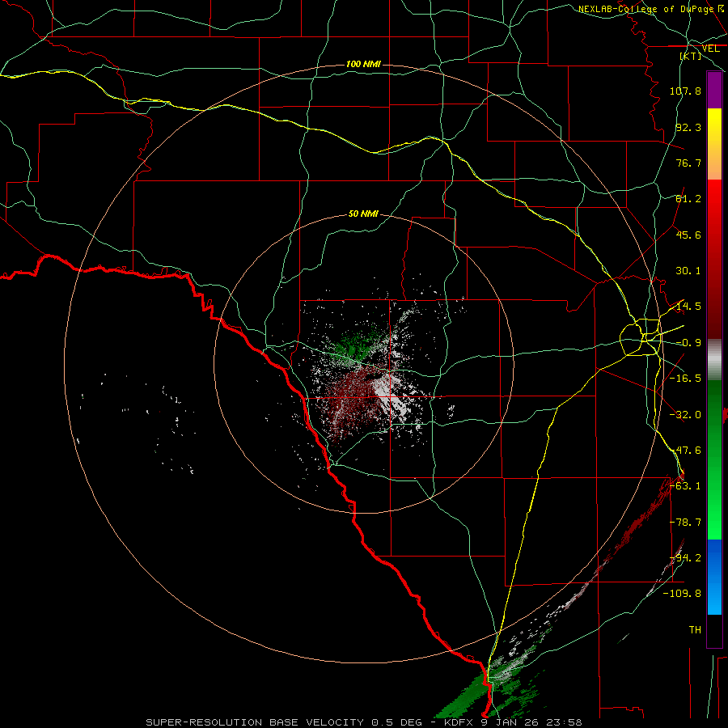Click the -78.7 velocity label
This screenshot has width=728, height=728.
(x=685, y=523)
